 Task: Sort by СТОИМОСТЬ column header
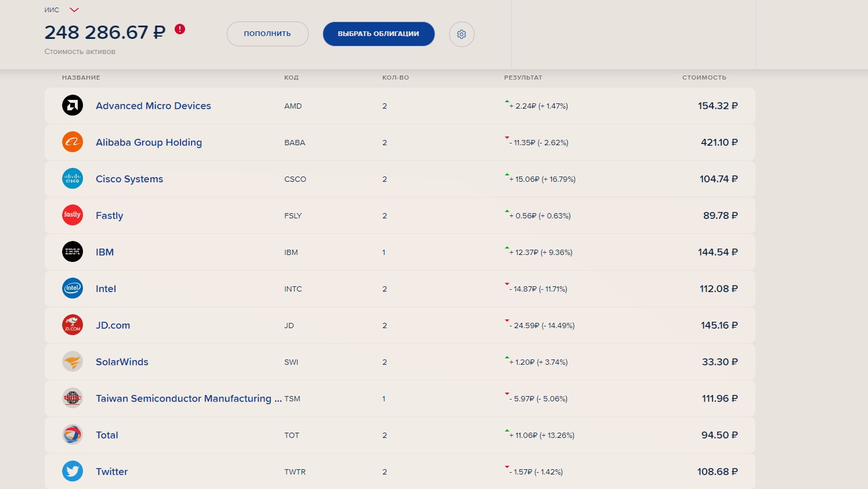(x=704, y=77)
